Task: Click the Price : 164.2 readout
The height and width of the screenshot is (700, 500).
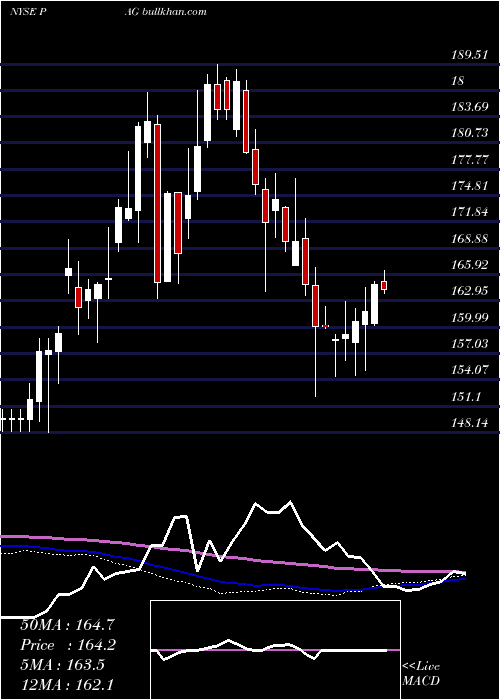Action: 68,645
